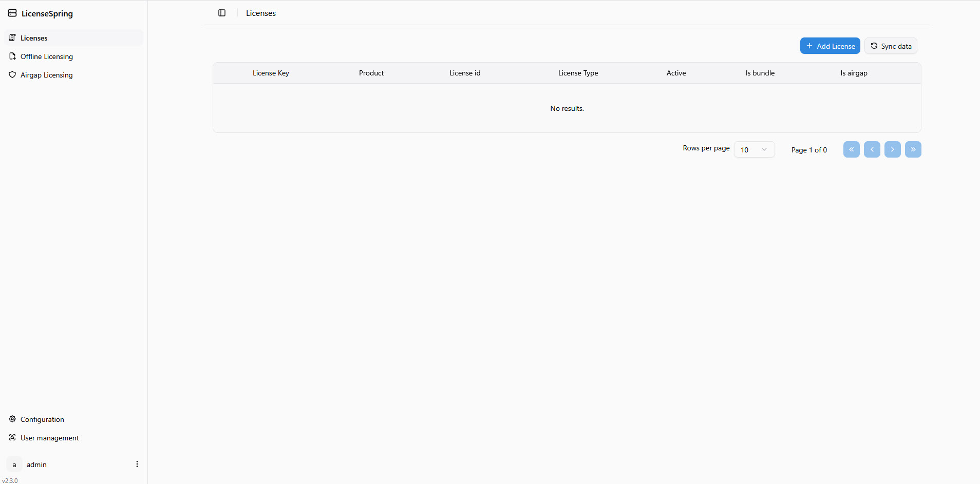Jump to the first page
The width and height of the screenshot is (980, 484).
(x=851, y=150)
